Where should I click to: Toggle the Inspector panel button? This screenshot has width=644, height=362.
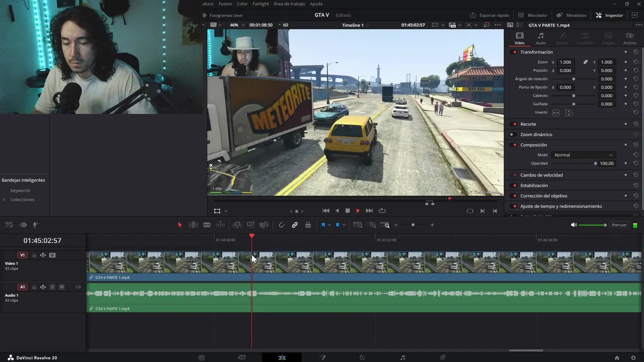(609, 15)
